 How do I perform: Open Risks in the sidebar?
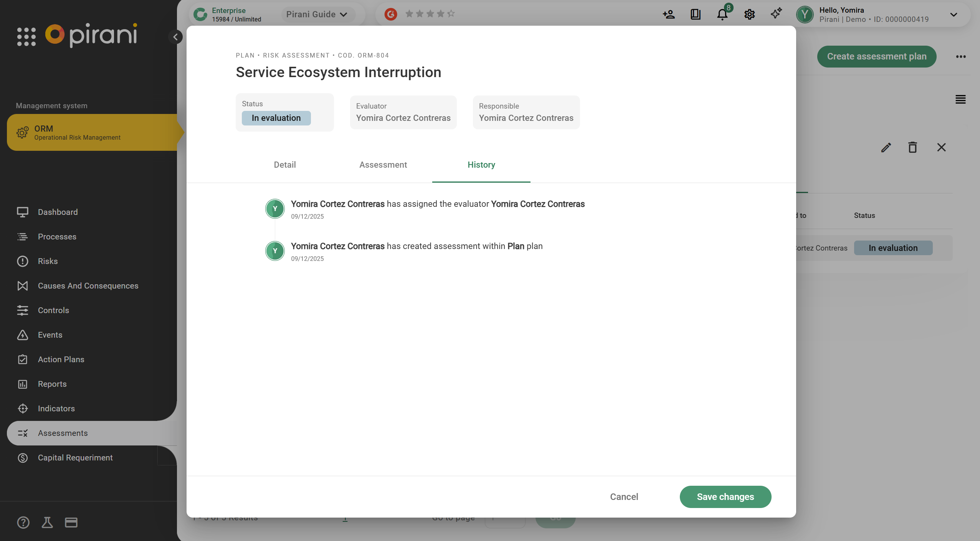coord(48,261)
